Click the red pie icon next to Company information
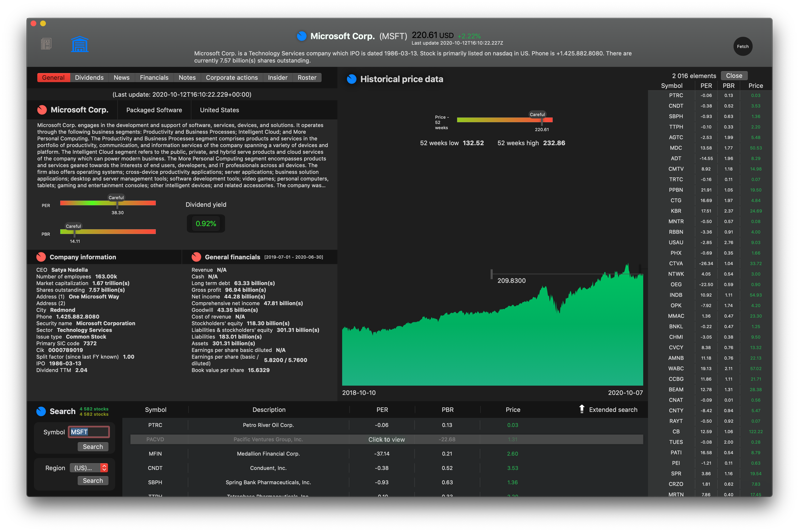799x532 pixels. tap(41, 257)
